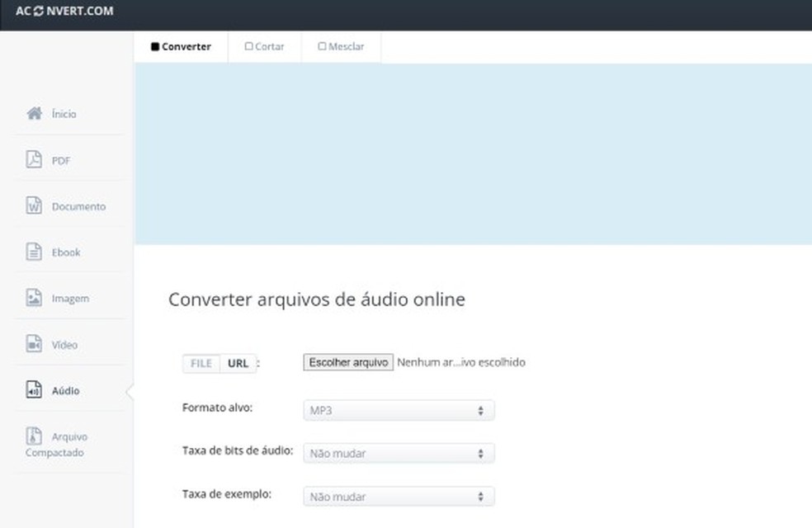Screen dimensions: 812x528
Task: Click the Nenhum arquivo escolhido file field
Action: [462, 362]
